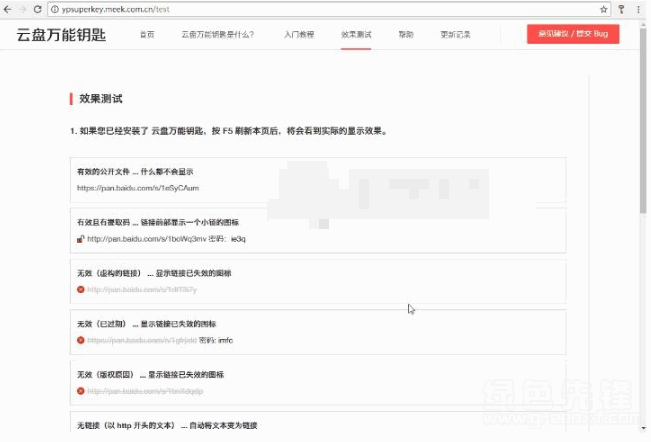The width and height of the screenshot is (651, 442).
Task: Reload the page with refresh icon
Action: pos(37,9)
